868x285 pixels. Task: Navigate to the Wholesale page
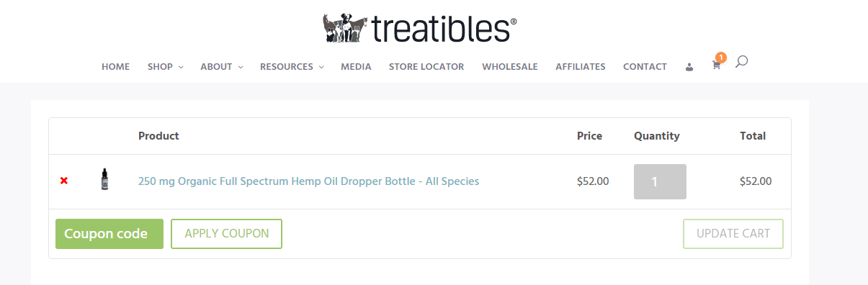coord(510,67)
